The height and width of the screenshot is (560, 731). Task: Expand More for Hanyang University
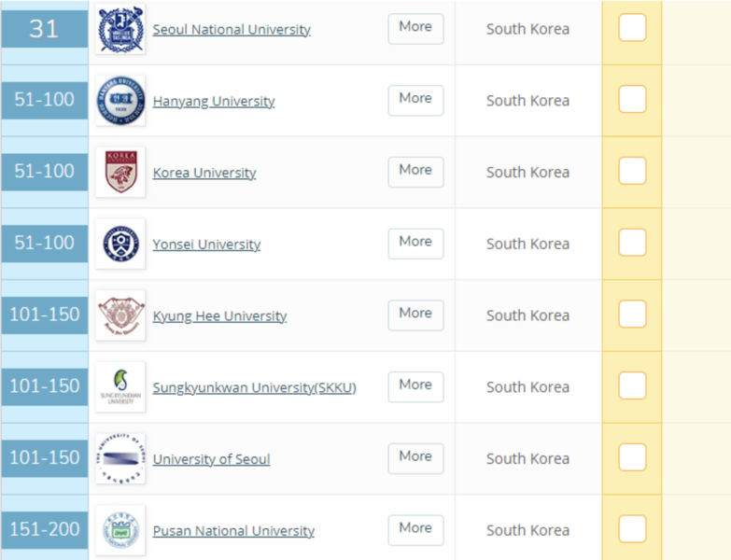(415, 100)
